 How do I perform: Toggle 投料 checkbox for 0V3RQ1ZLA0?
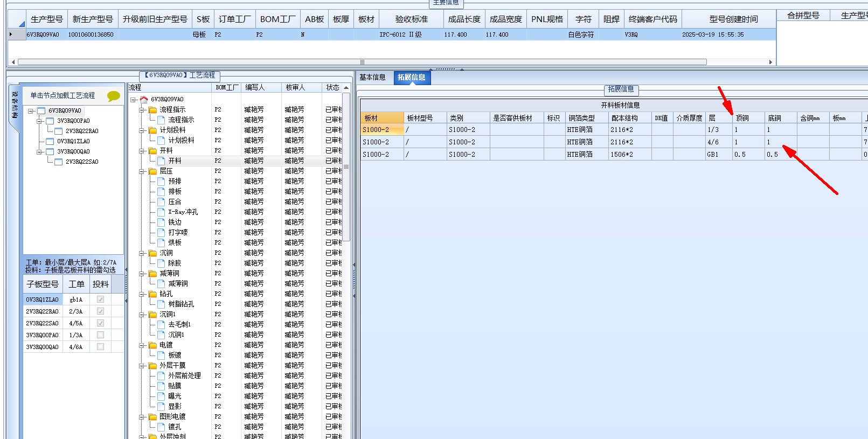coord(100,299)
